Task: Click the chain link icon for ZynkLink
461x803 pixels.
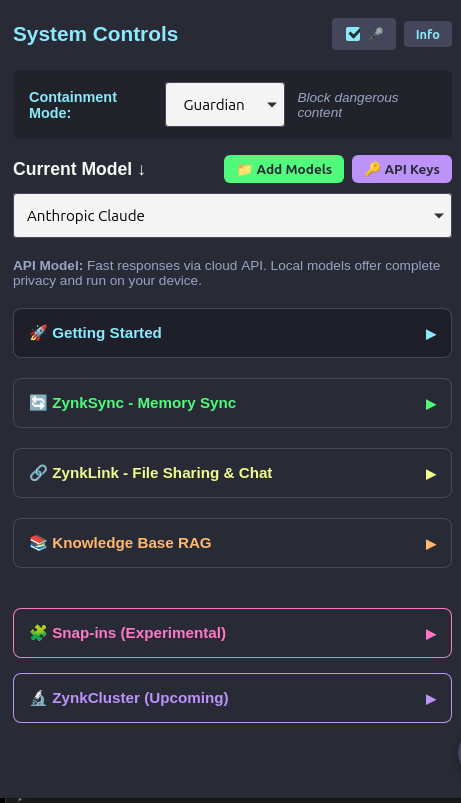Action: (38, 473)
